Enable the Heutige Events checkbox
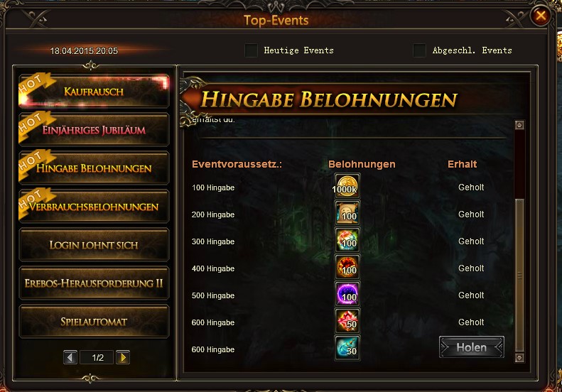 click(251, 50)
